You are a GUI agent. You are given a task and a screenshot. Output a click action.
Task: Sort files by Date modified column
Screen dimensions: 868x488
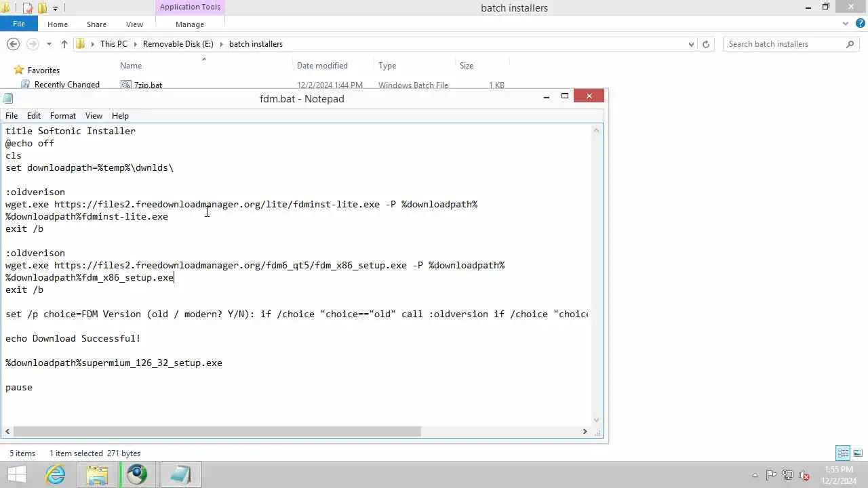(322, 66)
